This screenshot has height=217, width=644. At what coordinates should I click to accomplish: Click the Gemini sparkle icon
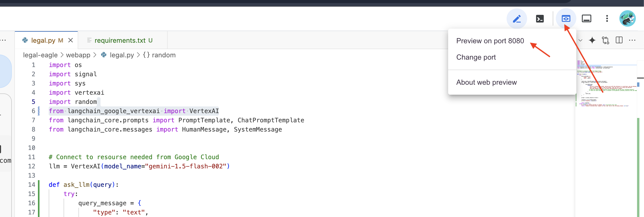592,40
